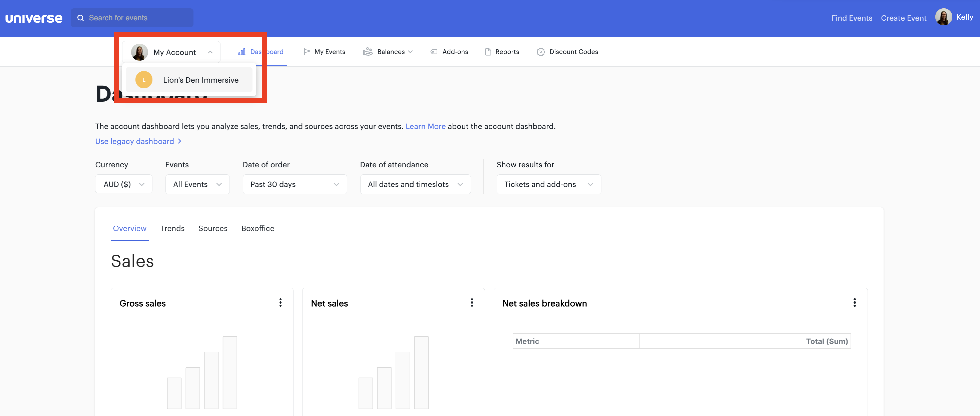Open Net sales breakdown three-dot menu
This screenshot has height=416, width=980.
(855, 303)
